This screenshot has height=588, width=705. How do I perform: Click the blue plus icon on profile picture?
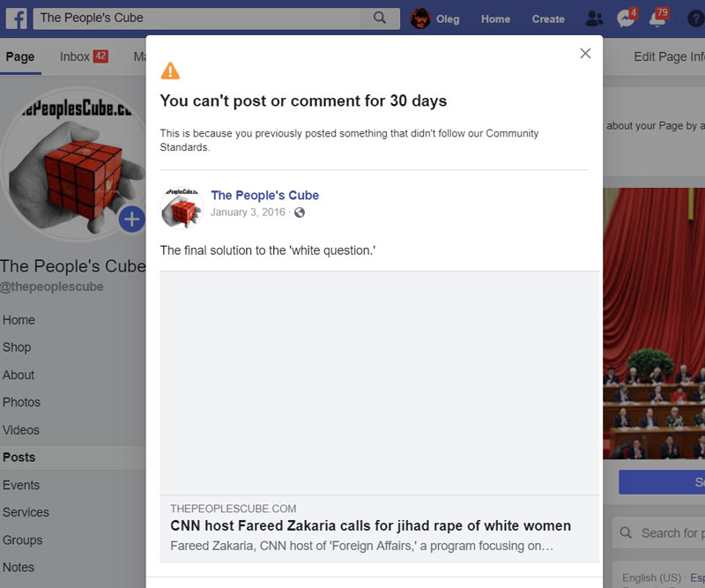pyautogui.click(x=131, y=219)
